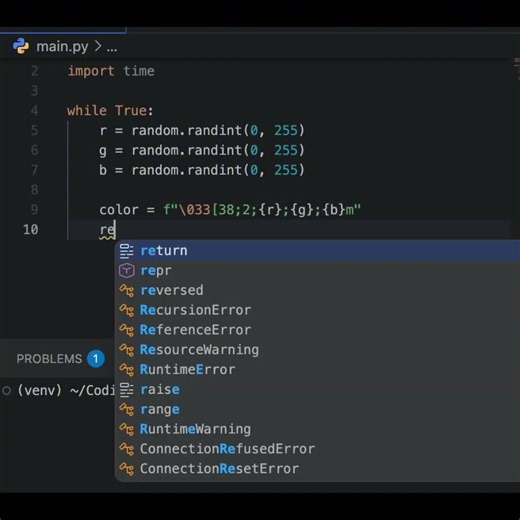Click class icon beside ConnectionRefusedError

(127, 449)
